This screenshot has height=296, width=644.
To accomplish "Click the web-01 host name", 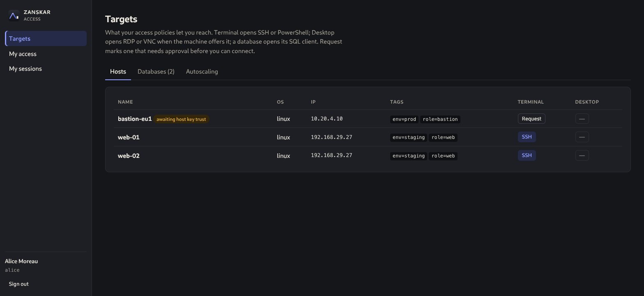I will tap(129, 137).
